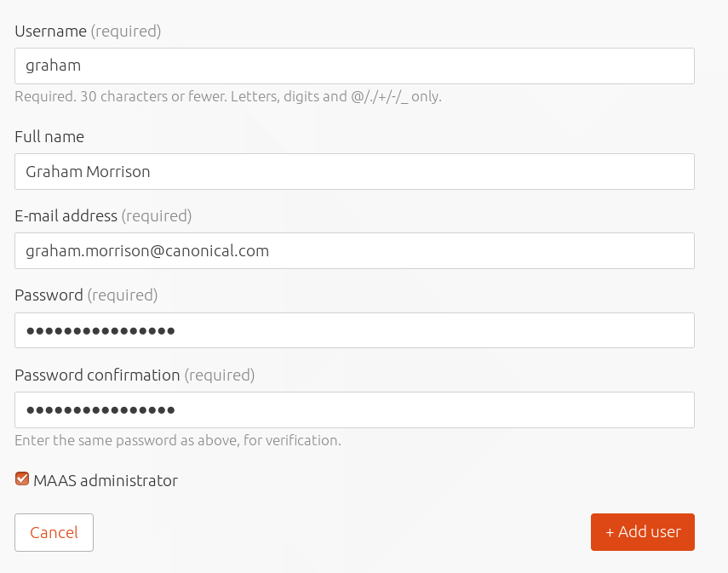Screen dimensions: 728x573
Task: Click the Password confirmation label
Action: pos(97,375)
